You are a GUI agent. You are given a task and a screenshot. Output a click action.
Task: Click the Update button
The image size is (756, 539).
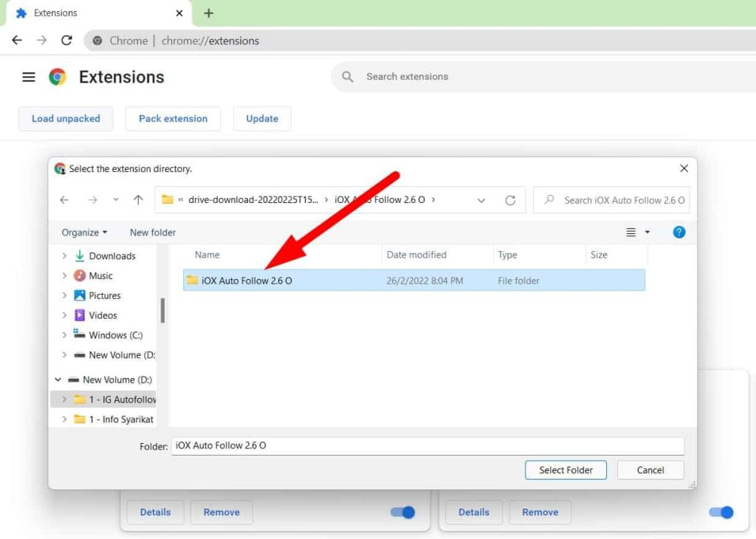pyautogui.click(x=262, y=119)
